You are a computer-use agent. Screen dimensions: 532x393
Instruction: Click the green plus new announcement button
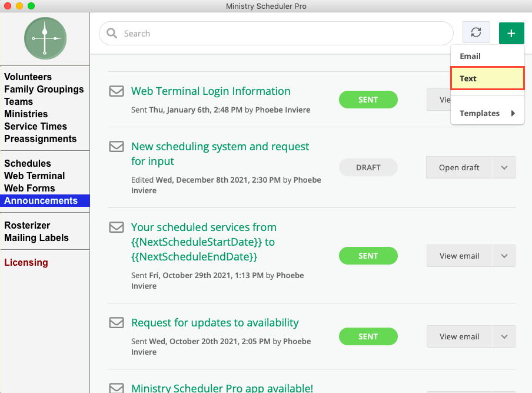(x=511, y=34)
